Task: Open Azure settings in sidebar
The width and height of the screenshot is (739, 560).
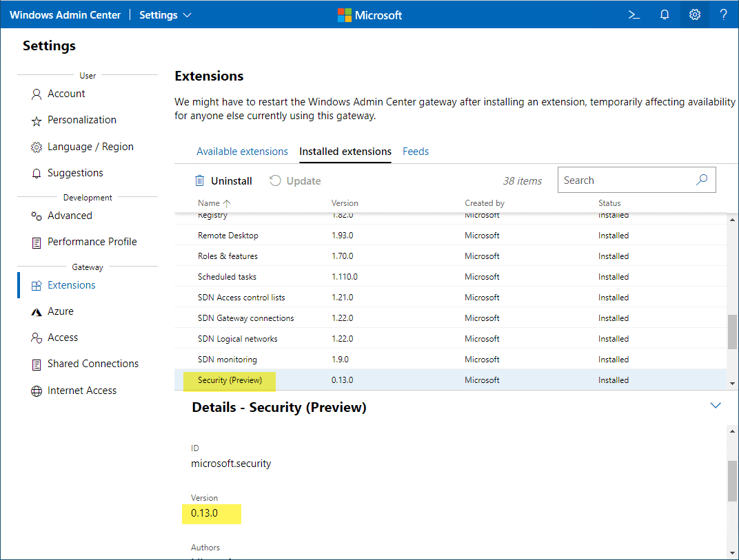Action: coord(60,311)
